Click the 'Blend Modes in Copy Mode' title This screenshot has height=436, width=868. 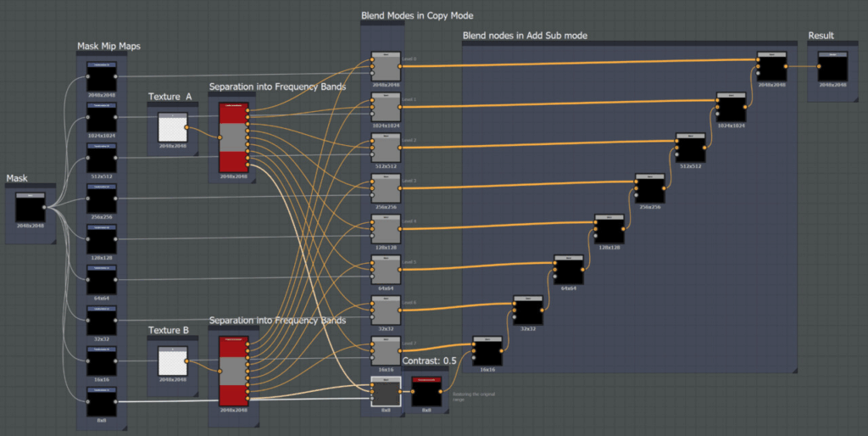click(417, 15)
